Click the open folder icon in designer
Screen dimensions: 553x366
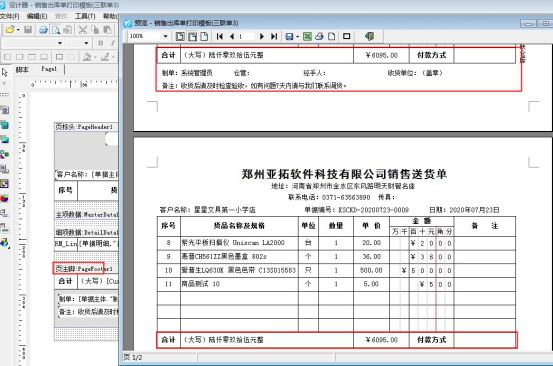[x=10, y=30]
